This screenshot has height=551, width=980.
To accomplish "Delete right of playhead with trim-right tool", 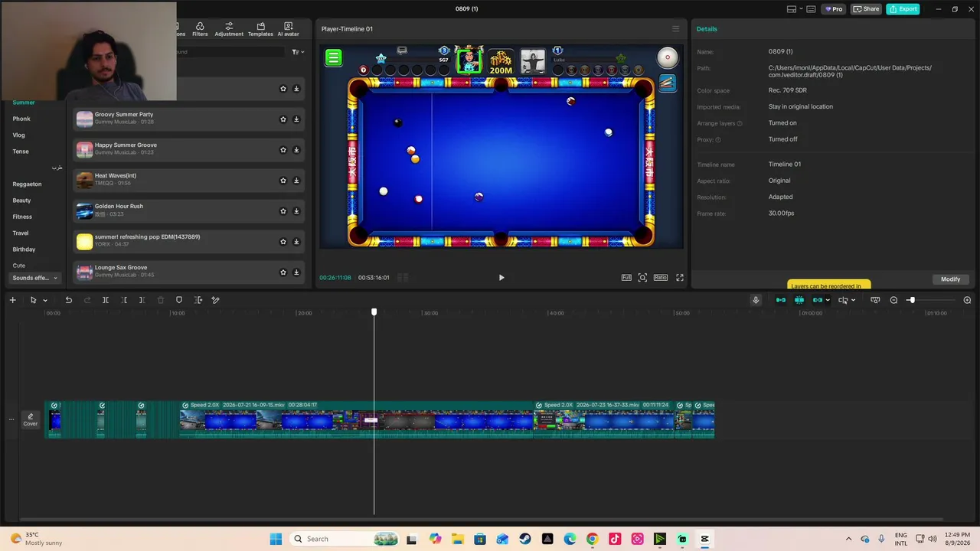I will point(142,300).
